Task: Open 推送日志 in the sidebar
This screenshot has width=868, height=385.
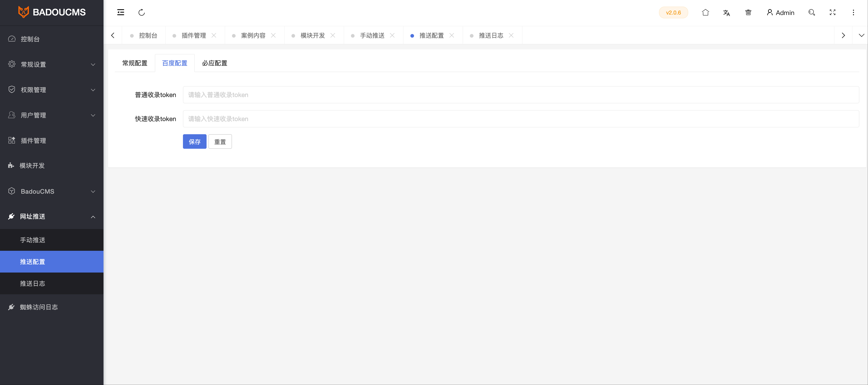Action: [x=33, y=284]
